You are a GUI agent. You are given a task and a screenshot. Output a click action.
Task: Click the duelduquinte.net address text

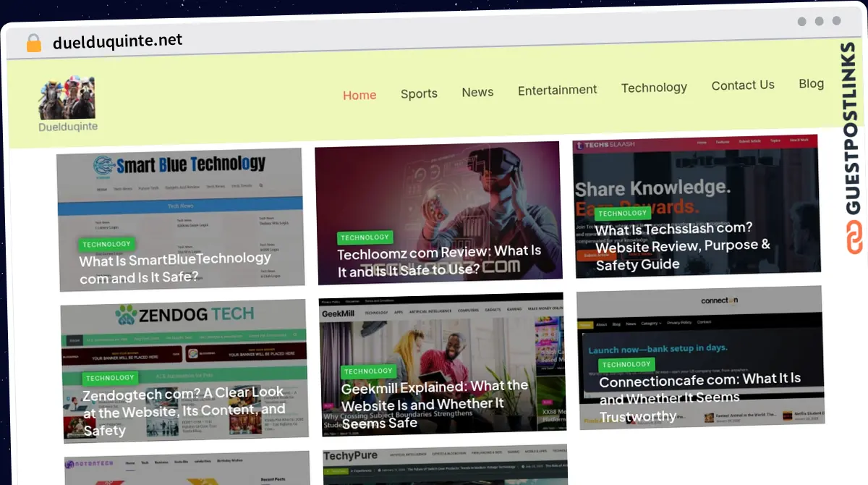(x=118, y=41)
